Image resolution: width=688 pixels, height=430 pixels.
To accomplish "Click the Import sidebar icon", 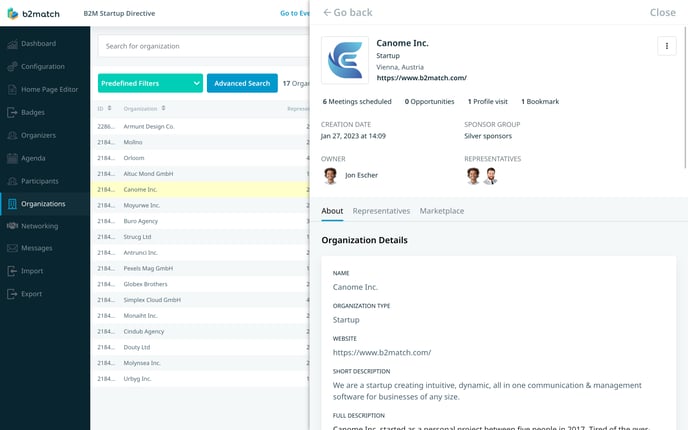I will (x=12, y=271).
